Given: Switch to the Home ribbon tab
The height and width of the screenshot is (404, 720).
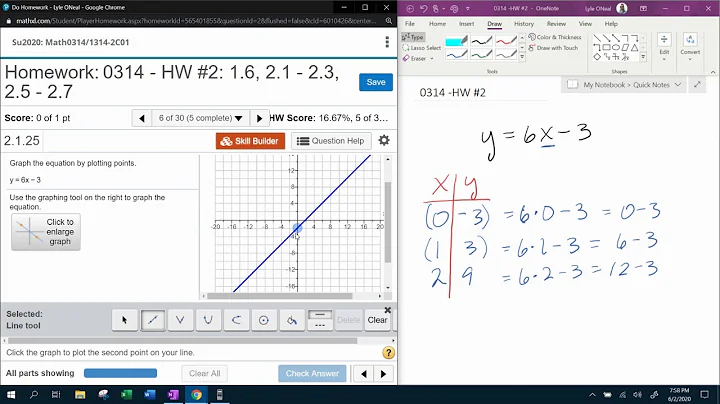Looking at the screenshot, I should pyautogui.click(x=437, y=24).
